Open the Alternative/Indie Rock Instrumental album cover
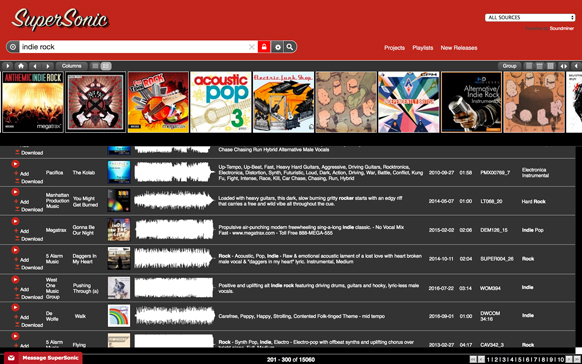582x364 pixels. click(x=471, y=102)
